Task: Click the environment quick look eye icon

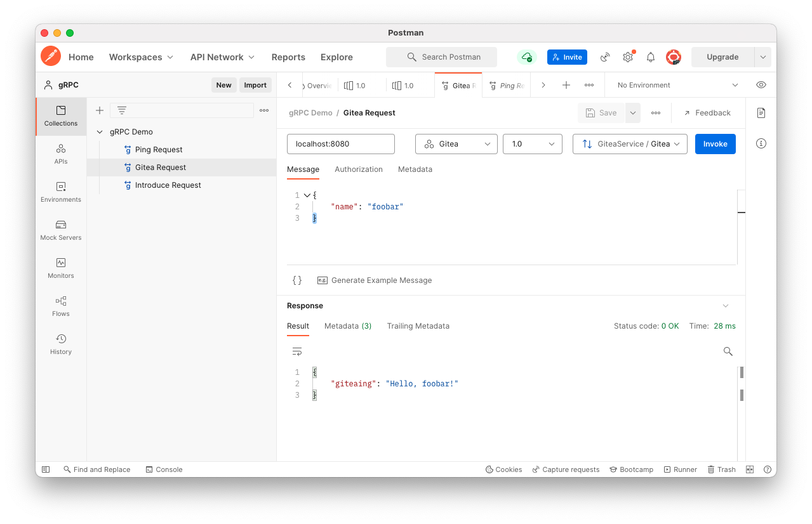Action: point(761,85)
